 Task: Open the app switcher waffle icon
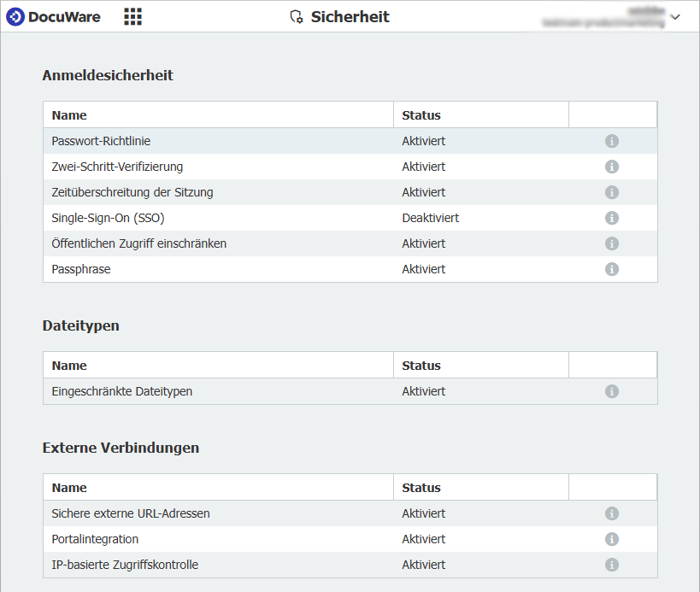(132, 15)
